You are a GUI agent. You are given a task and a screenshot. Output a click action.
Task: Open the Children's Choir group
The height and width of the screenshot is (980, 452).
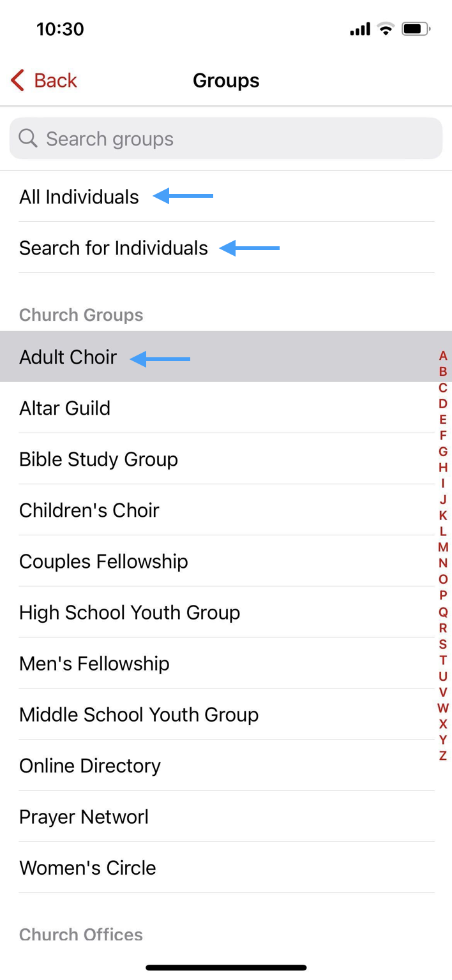(x=89, y=510)
